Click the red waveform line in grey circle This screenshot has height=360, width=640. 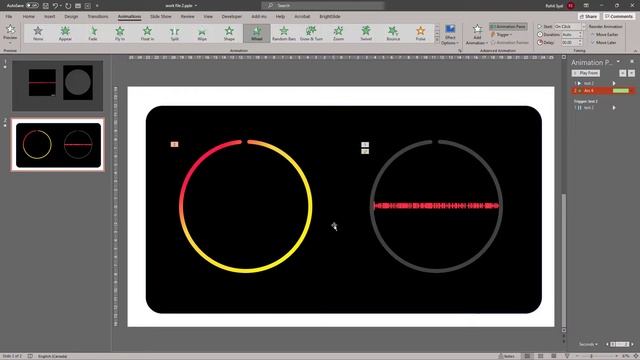tap(436, 205)
